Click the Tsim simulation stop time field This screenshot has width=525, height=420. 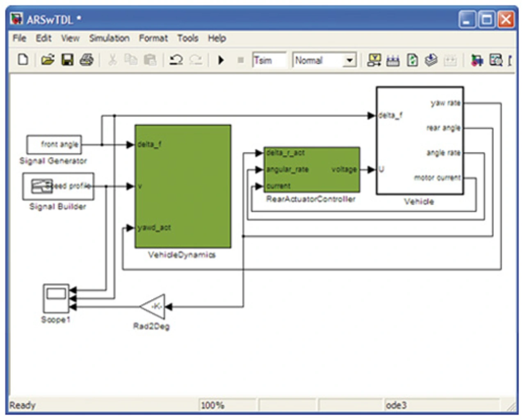click(269, 60)
